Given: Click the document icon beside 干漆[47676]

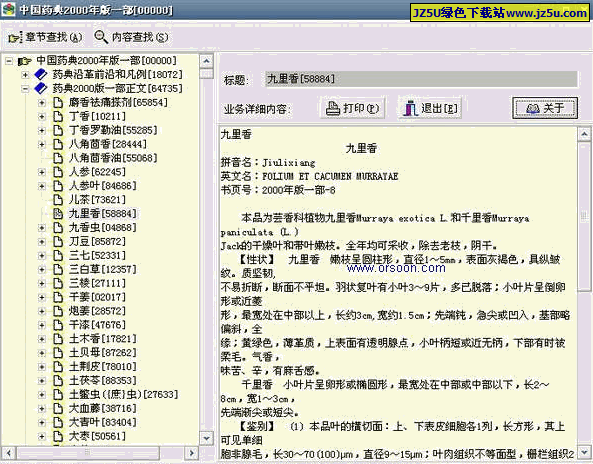Looking at the screenshot, I should click(x=58, y=325).
